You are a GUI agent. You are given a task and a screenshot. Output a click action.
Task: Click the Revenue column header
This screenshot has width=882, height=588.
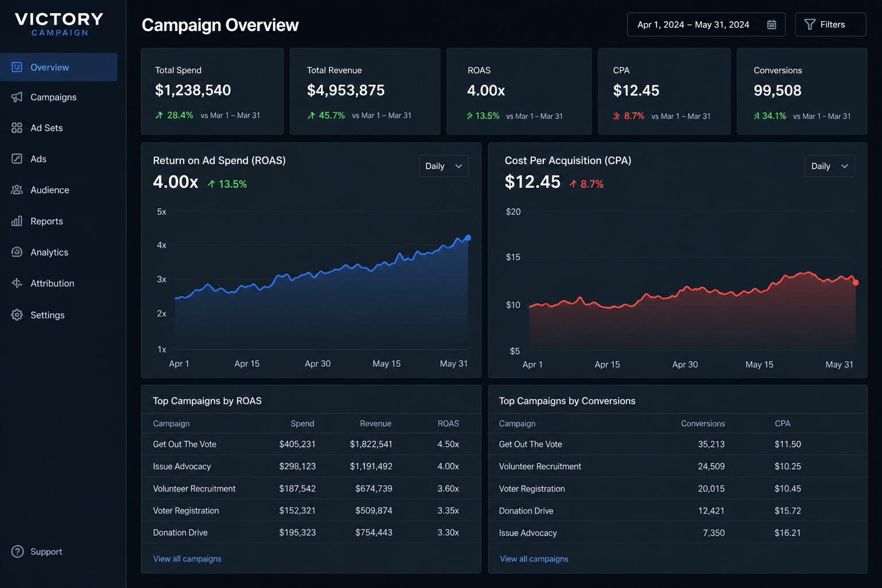coord(376,424)
